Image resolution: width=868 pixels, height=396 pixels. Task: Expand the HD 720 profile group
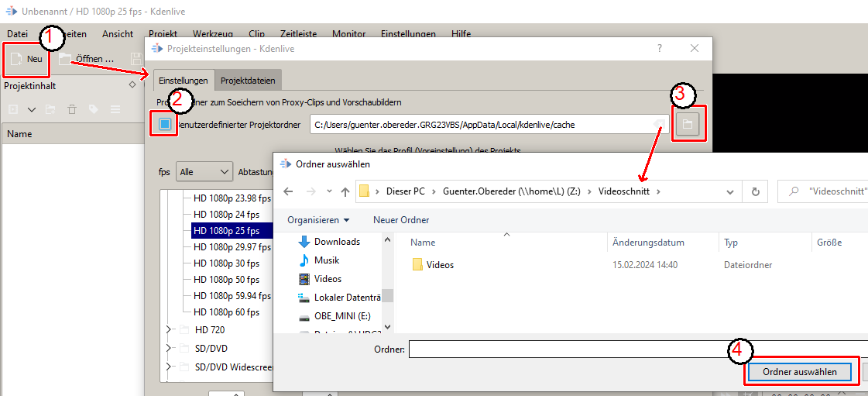coord(168,329)
